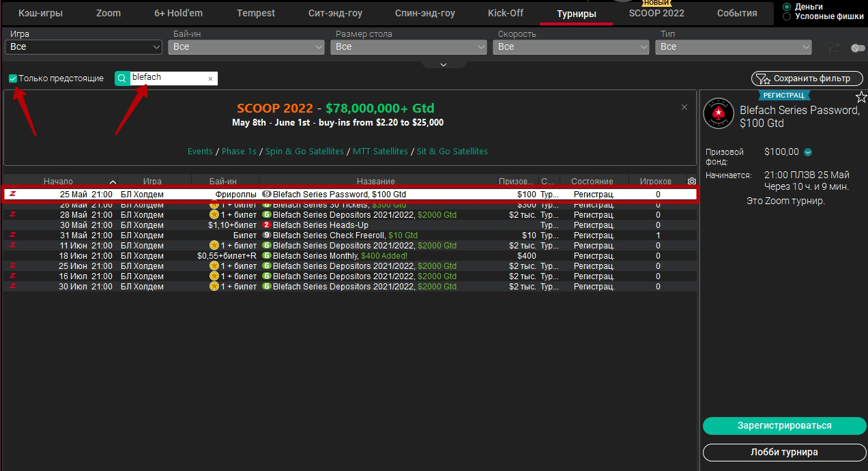Open Лобби турнира button
The height and width of the screenshot is (471, 868).
tap(784, 452)
